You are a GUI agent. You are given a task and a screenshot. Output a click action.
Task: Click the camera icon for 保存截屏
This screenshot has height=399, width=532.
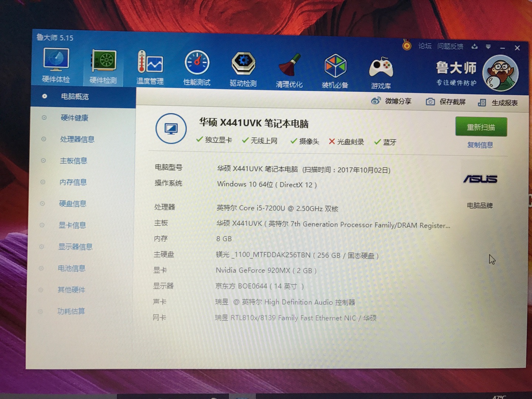point(430,102)
